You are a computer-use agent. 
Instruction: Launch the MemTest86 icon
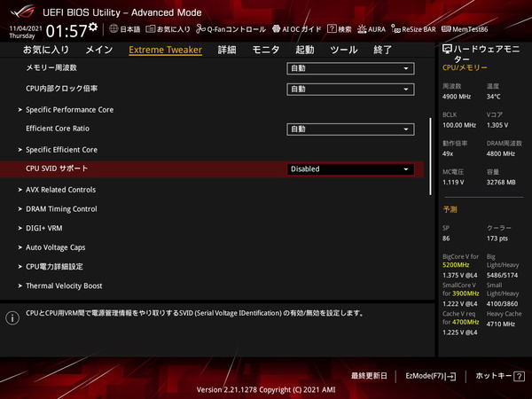pyautogui.click(x=446, y=29)
